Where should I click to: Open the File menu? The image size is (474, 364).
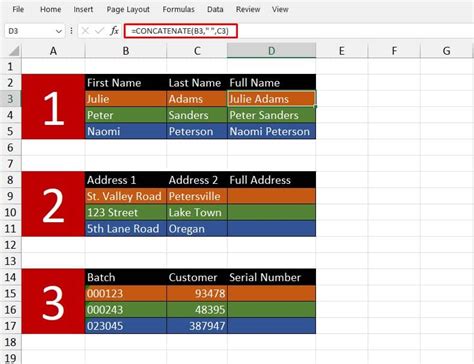coord(18,9)
